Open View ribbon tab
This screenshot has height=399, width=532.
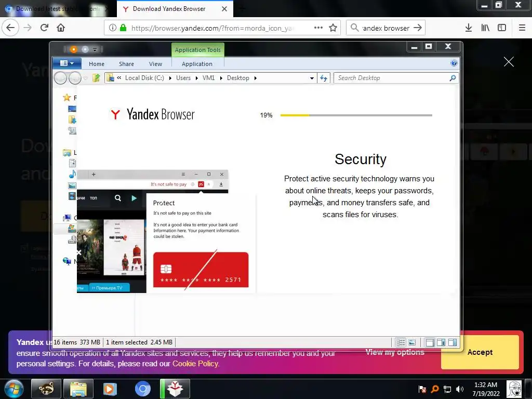[x=155, y=64]
